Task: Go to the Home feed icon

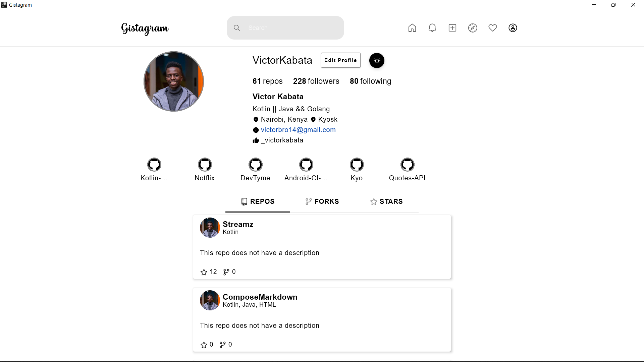Action: coord(412,28)
